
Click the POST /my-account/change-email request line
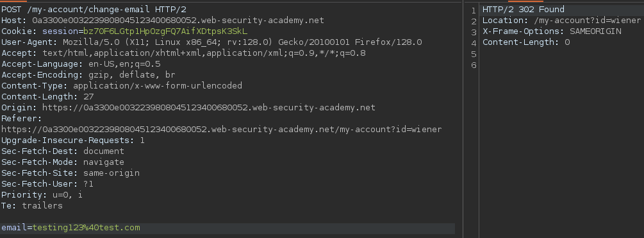94,10
